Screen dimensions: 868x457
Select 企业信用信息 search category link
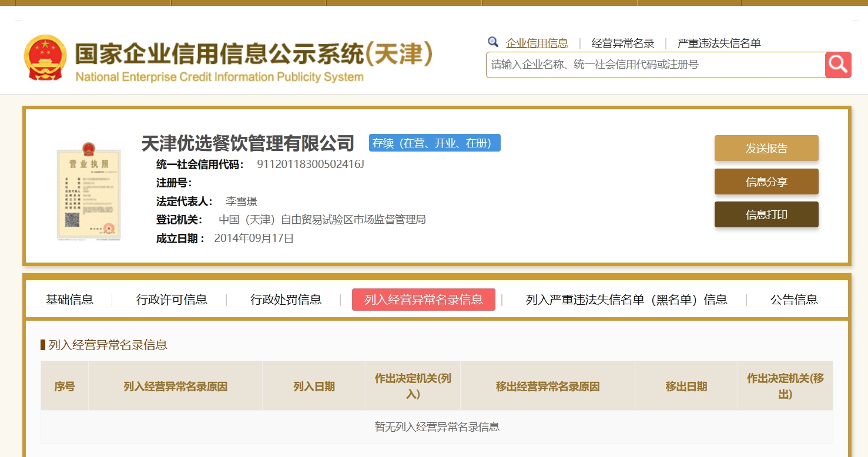537,43
